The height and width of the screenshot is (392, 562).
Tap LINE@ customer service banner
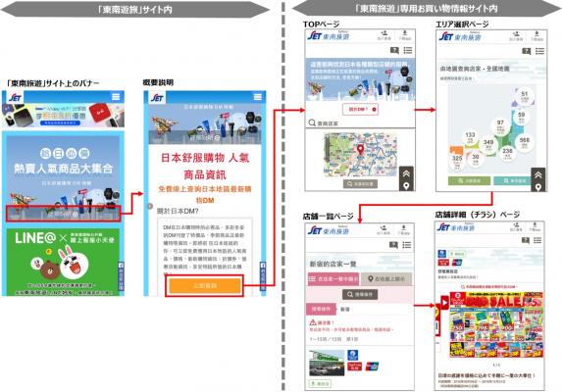[x=63, y=262]
